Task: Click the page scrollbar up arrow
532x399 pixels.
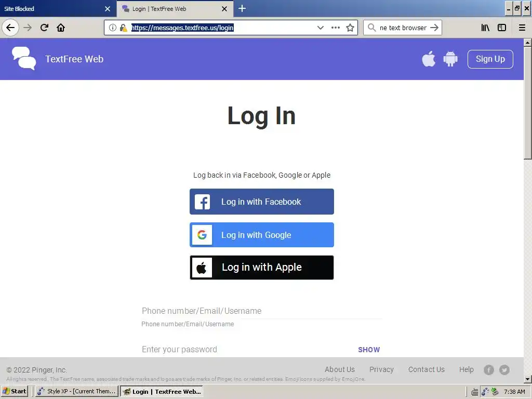Action: coord(528,43)
